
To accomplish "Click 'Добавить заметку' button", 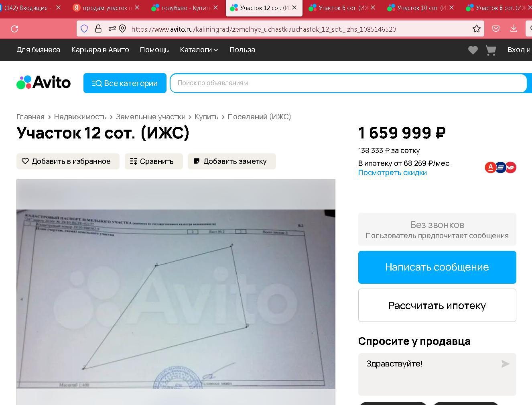I will pyautogui.click(x=232, y=161).
